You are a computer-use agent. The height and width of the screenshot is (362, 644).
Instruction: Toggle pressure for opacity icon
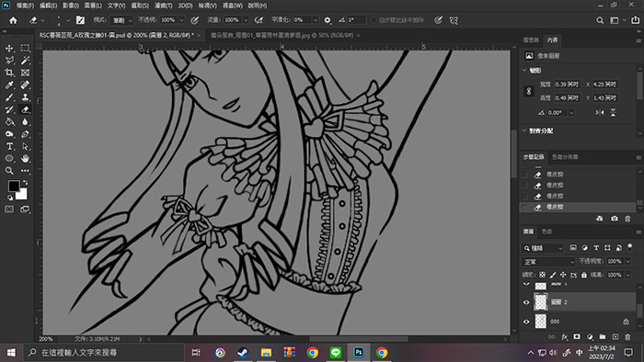tap(195, 20)
